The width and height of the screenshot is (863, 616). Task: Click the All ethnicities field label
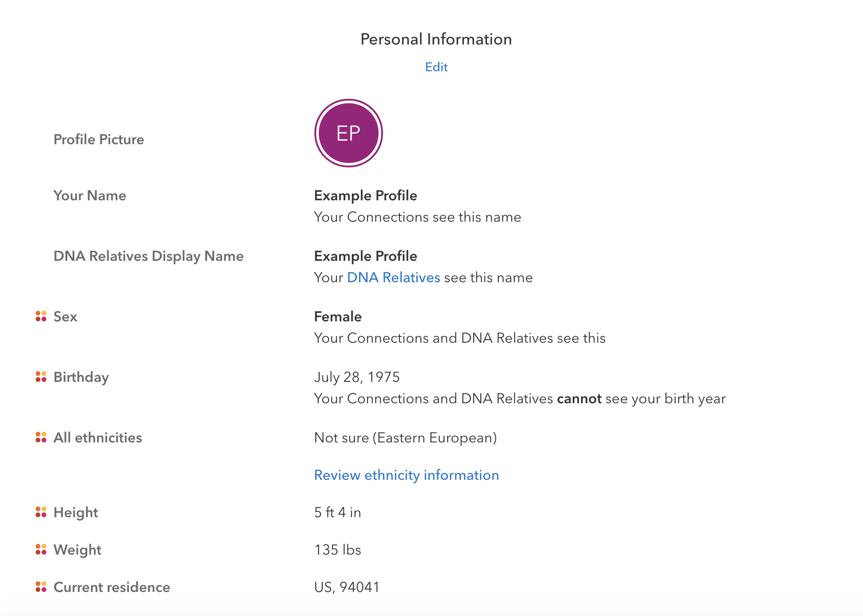point(98,438)
